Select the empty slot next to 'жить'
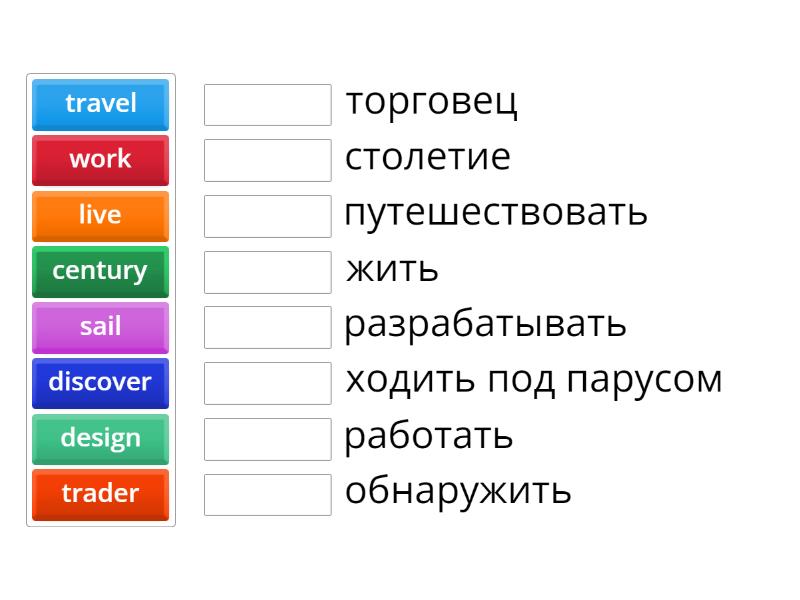800x600 pixels. [267, 271]
